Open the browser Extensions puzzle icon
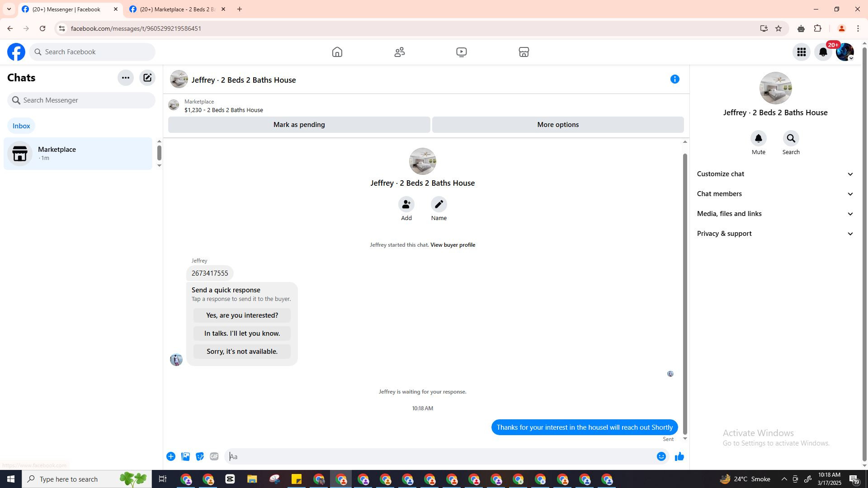The height and width of the screenshot is (488, 868). (x=817, y=28)
